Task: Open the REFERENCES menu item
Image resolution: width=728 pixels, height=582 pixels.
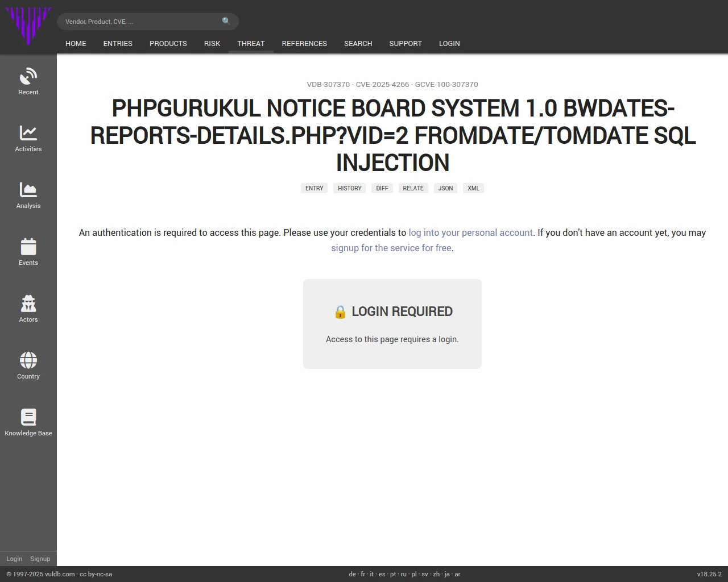Action: [x=304, y=43]
